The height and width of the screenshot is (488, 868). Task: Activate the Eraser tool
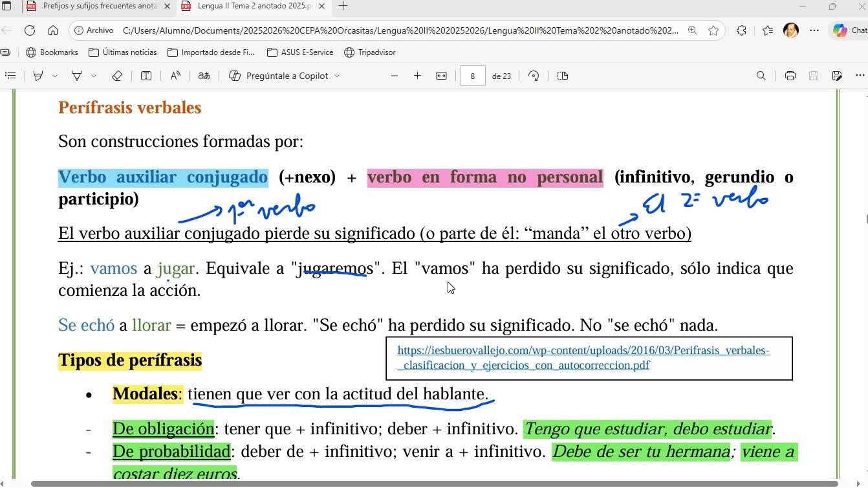click(117, 76)
